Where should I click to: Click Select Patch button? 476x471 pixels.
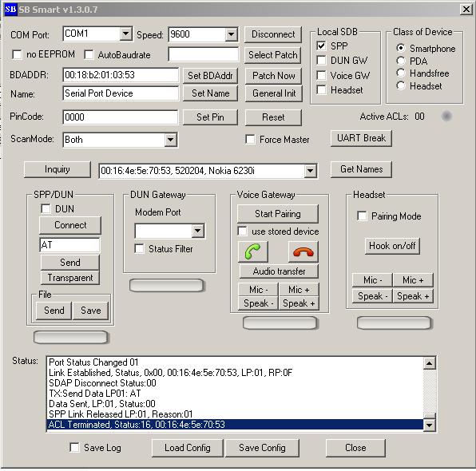(273, 55)
